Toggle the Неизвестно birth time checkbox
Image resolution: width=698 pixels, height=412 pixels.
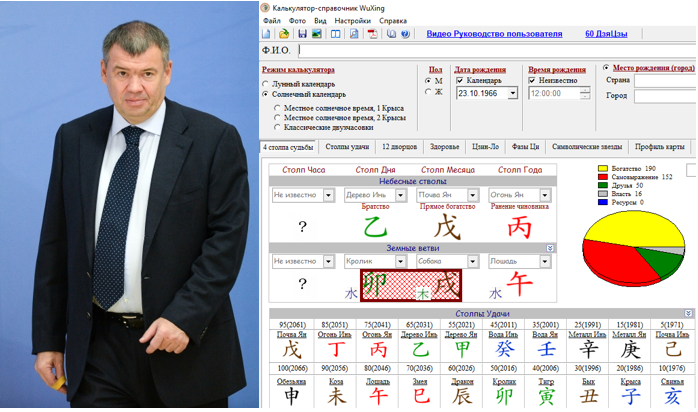[533, 80]
